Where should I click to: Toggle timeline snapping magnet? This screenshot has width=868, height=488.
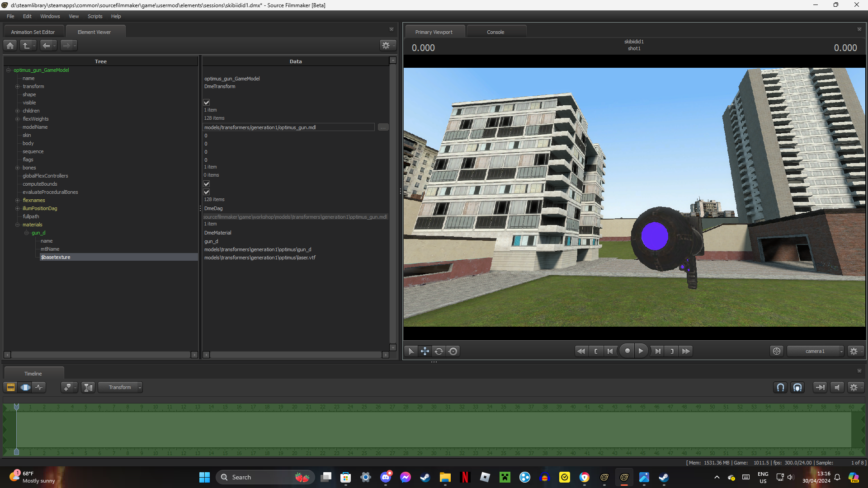click(x=781, y=387)
